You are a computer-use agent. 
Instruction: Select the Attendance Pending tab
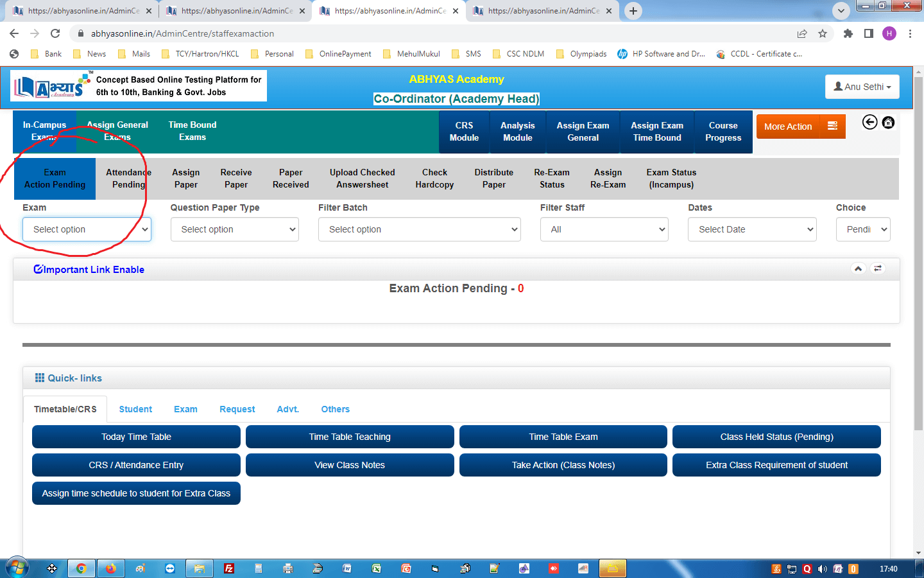click(x=128, y=179)
